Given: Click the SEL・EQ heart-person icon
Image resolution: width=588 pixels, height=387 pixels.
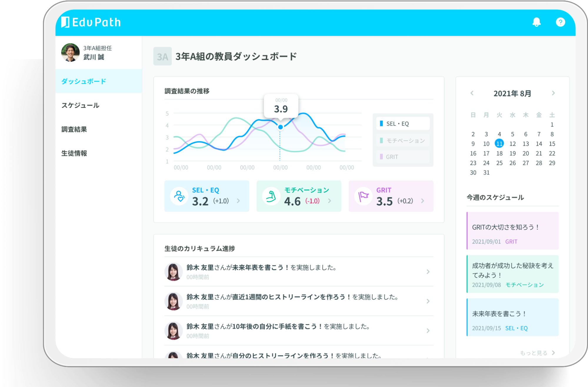Looking at the screenshot, I should (x=179, y=196).
